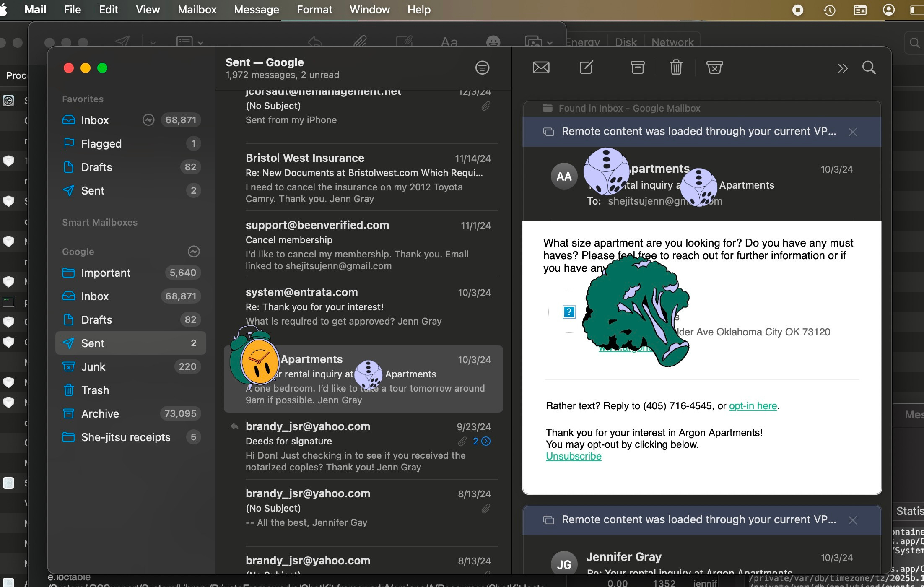Compose a new message
This screenshot has width=924, height=587.
pos(586,68)
